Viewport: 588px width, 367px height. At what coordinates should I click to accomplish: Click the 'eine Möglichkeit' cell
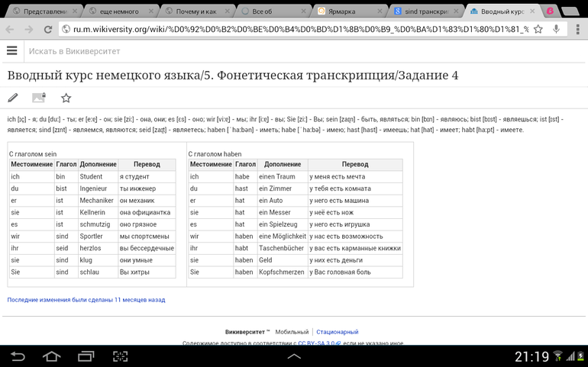click(x=283, y=237)
